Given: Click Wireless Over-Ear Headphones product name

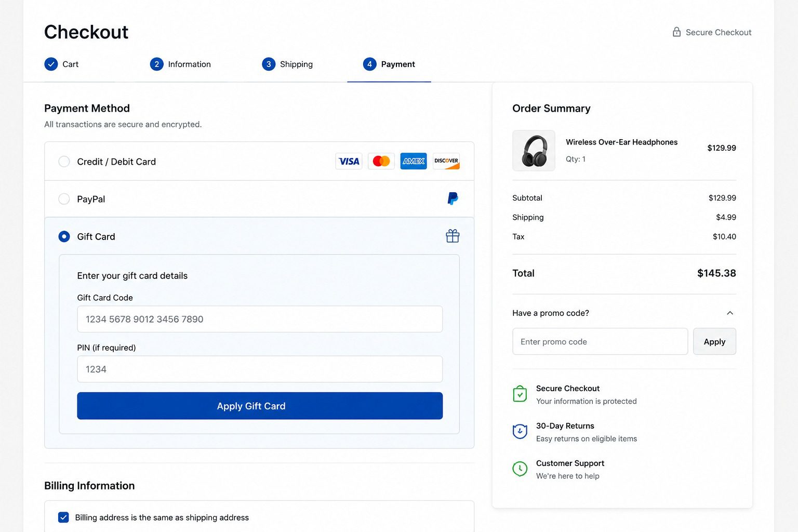Looking at the screenshot, I should 621,142.
